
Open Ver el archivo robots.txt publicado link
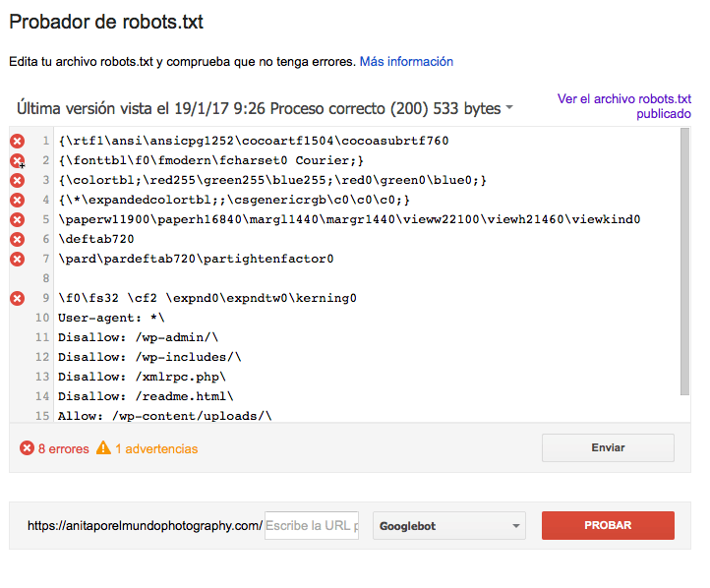click(624, 106)
